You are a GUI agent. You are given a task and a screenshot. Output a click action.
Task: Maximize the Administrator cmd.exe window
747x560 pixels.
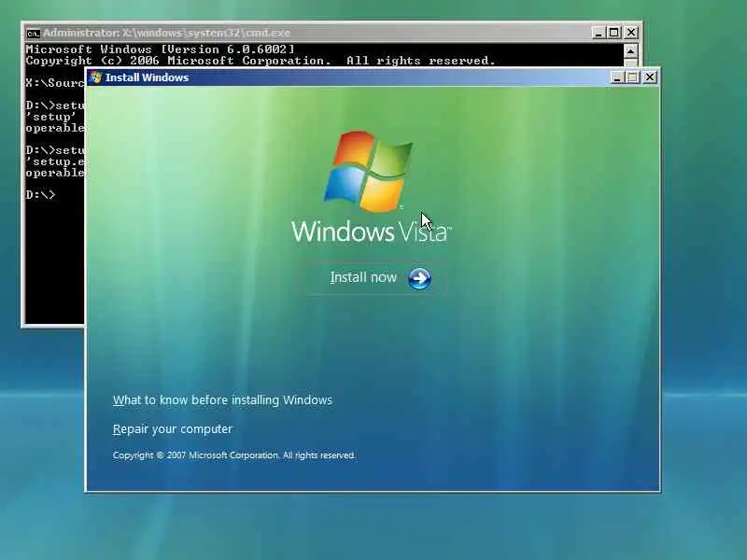point(614,33)
